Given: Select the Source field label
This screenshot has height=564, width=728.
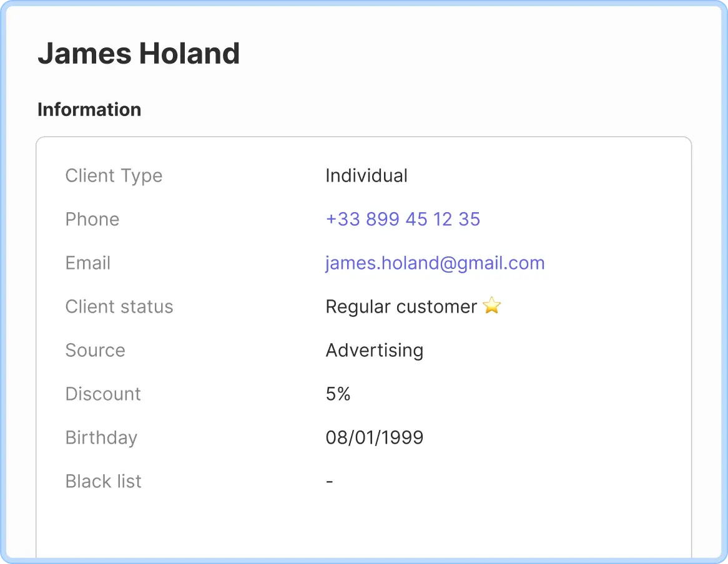Looking at the screenshot, I should point(95,350).
